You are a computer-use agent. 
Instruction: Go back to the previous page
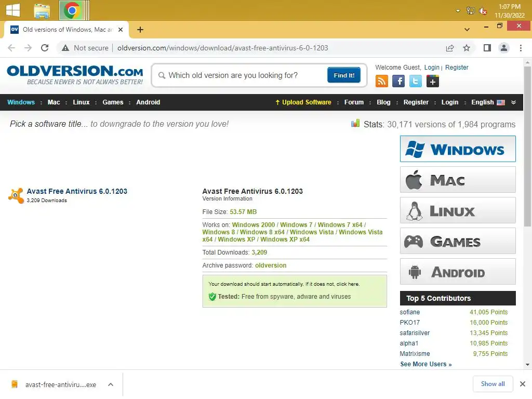pos(11,48)
